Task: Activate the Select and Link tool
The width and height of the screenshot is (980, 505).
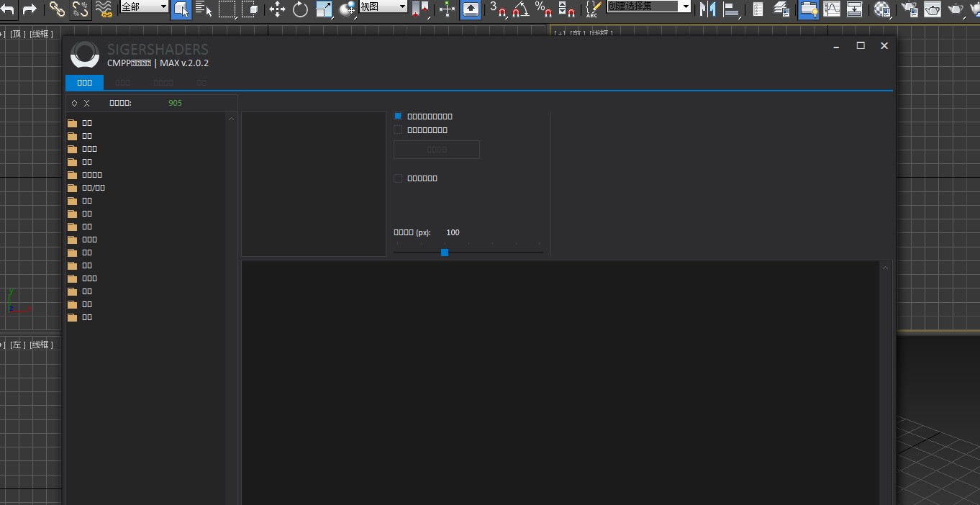Action: 57,9
